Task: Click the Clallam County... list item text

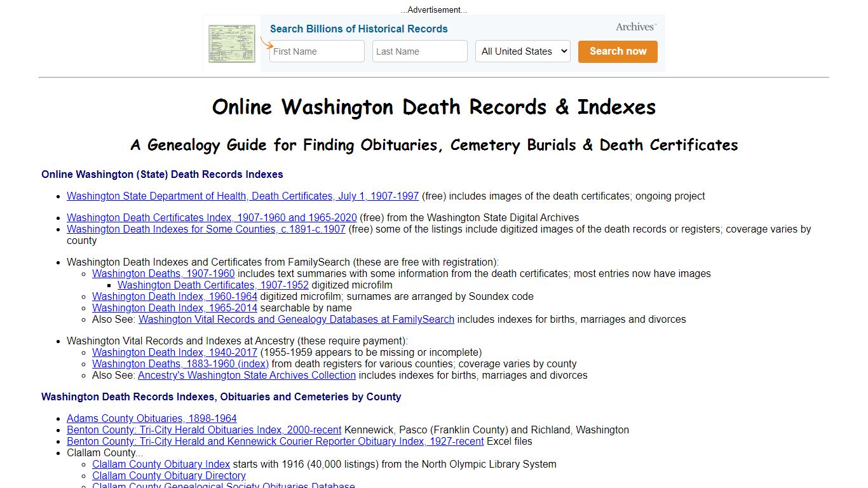Action: tap(105, 452)
